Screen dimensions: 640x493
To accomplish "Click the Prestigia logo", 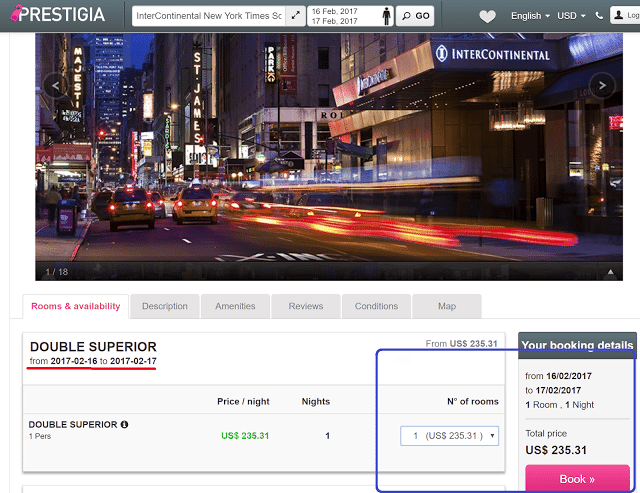I will point(58,14).
